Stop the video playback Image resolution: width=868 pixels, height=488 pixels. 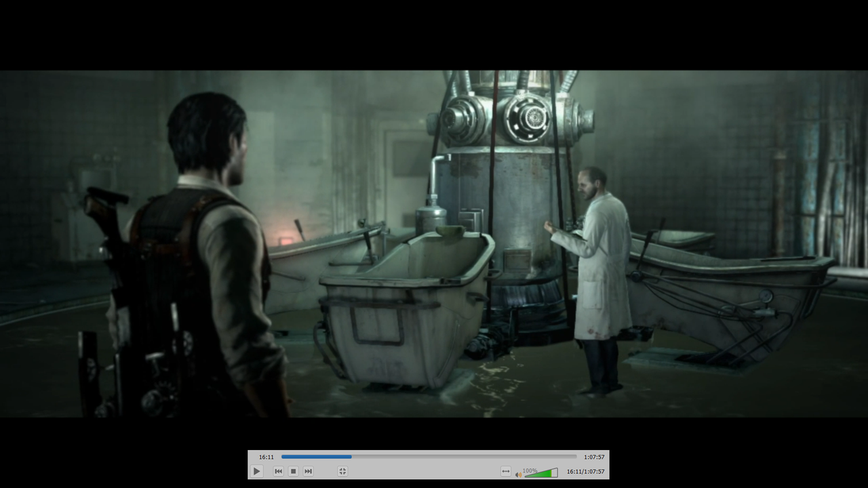(293, 471)
